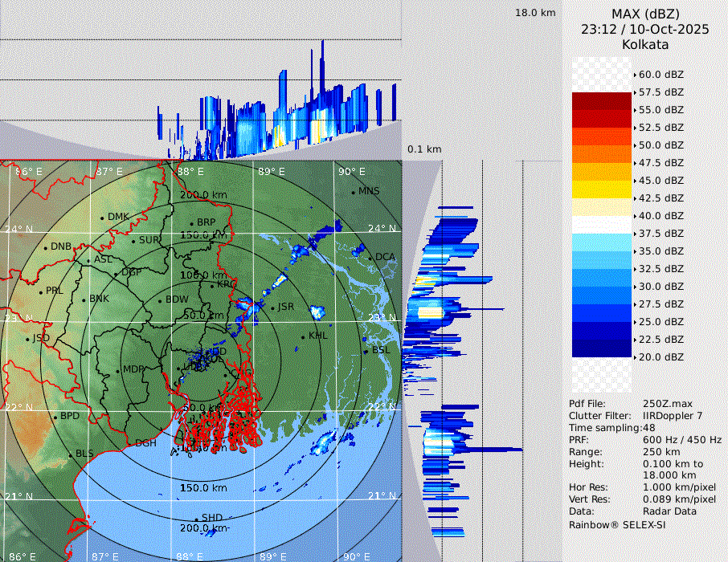The image size is (728, 562).
Task: Click the 18.0 km height label
Action: (535, 13)
